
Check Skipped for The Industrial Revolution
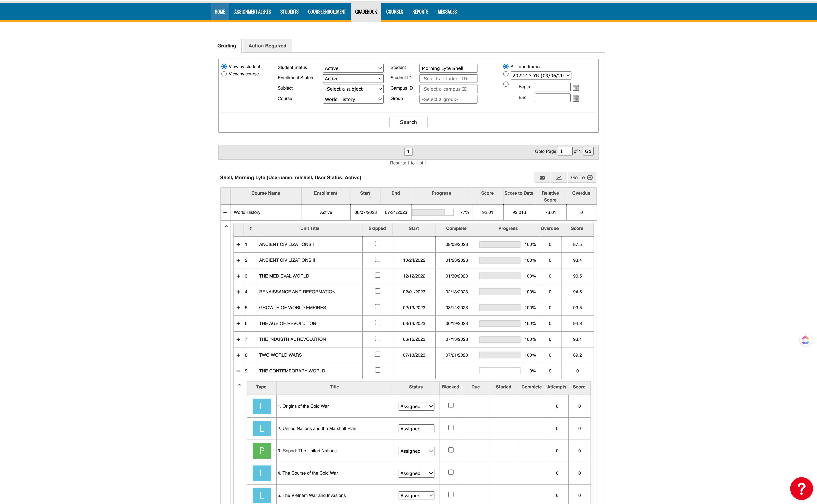[x=377, y=339]
